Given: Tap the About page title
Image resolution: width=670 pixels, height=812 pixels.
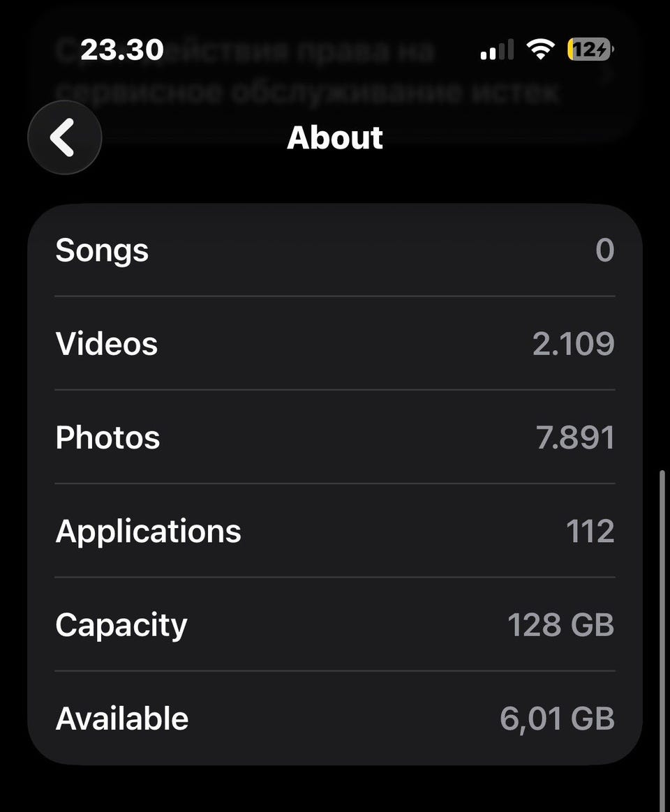Looking at the screenshot, I should [335, 137].
